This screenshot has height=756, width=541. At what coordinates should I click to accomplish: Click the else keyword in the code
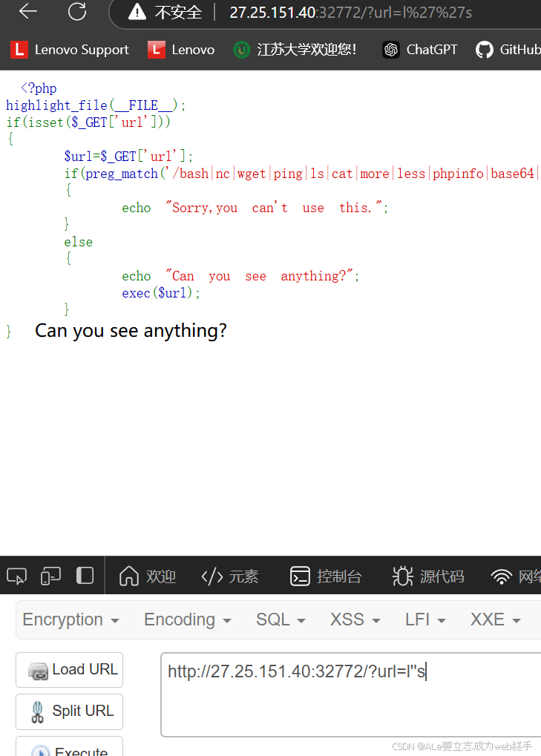click(x=78, y=242)
